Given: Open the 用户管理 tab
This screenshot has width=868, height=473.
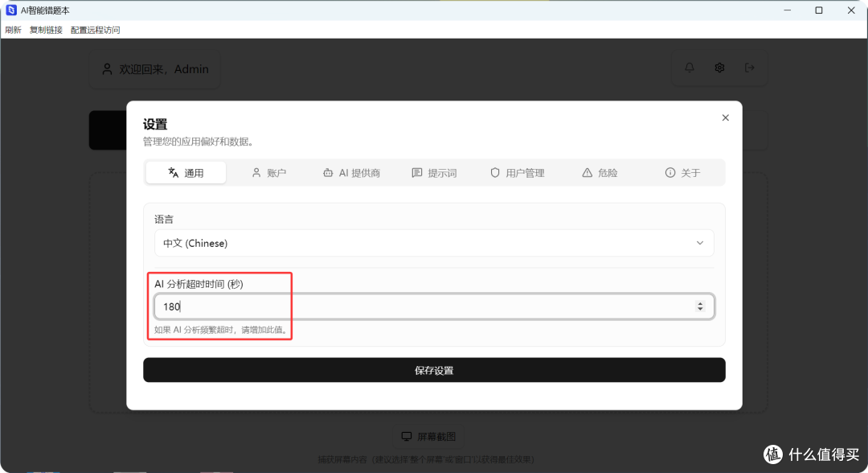Looking at the screenshot, I should tap(517, 173).
